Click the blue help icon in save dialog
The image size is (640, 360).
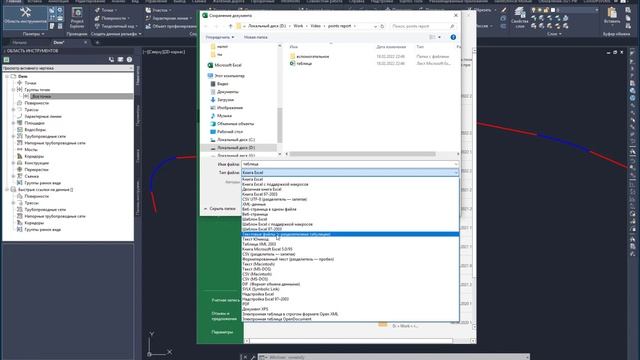pos(453,37)
